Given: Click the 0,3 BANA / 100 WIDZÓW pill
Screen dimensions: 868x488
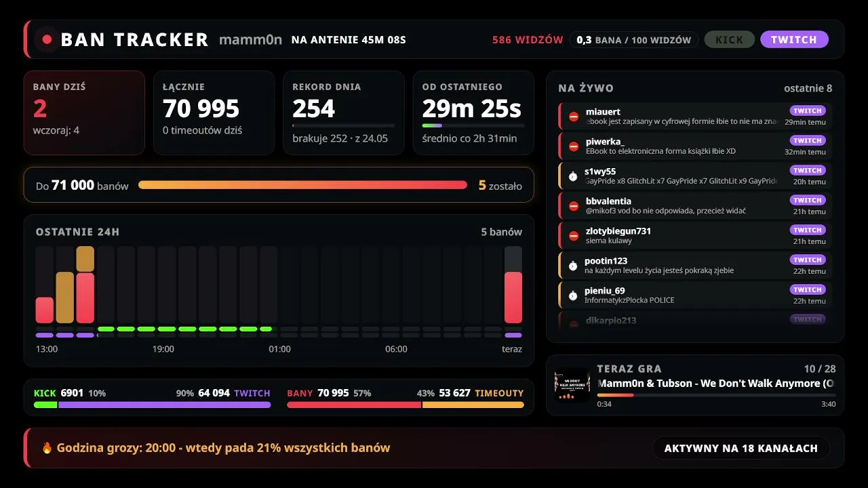Looking at the screenshot, I should pyautogui.click(x=633, y=40).
